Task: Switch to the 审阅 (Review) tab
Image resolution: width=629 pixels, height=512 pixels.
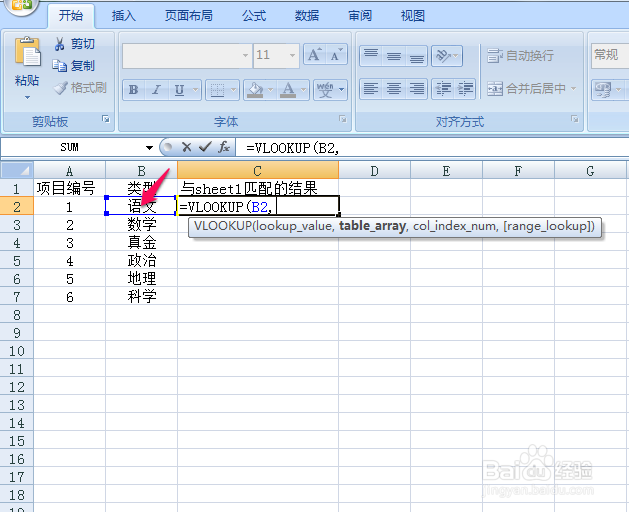Action: 360,16
